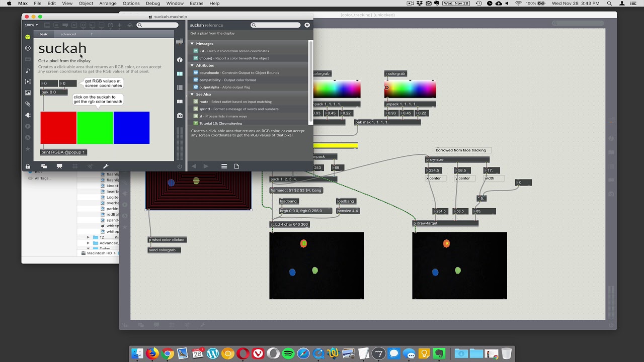Open the Audio browser note icon

(28, 70)
